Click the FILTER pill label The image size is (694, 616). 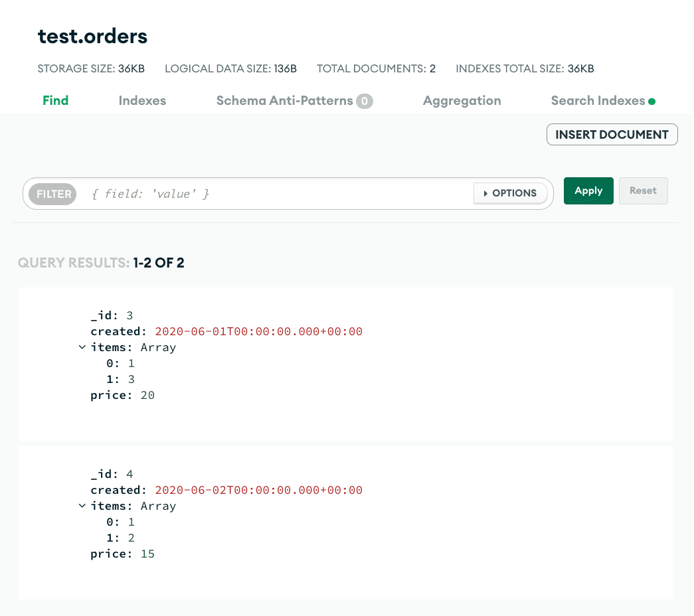tap(54, 194)
